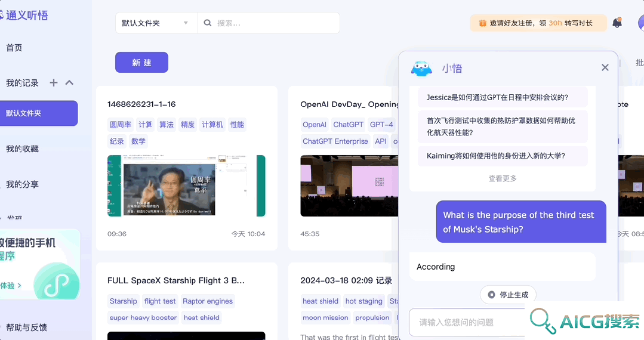Click the 新建 button
644x340 pixels.
(141, 63)
